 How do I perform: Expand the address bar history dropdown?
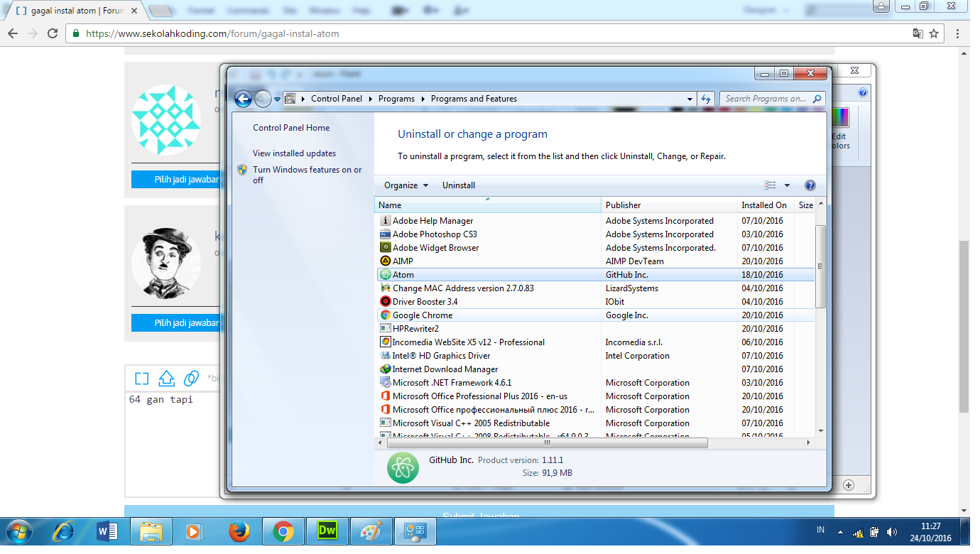tap(690, 99)
